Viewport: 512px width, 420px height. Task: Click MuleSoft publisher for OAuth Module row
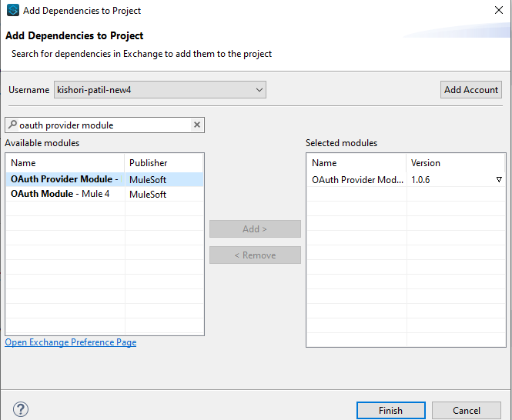[148, 194]
